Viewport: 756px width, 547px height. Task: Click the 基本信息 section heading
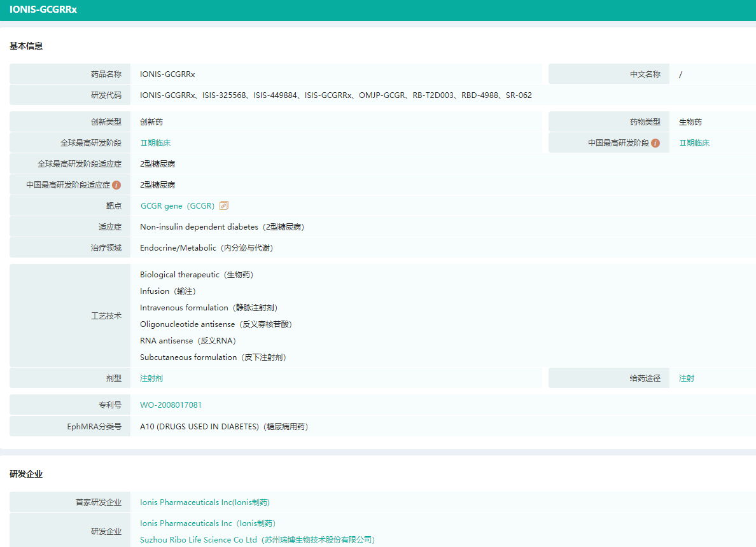click(x=26, y=46)
